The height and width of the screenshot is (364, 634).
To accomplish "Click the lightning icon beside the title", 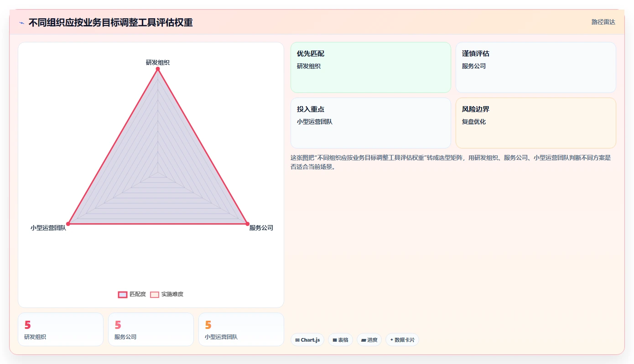I will tap(22, 23).
